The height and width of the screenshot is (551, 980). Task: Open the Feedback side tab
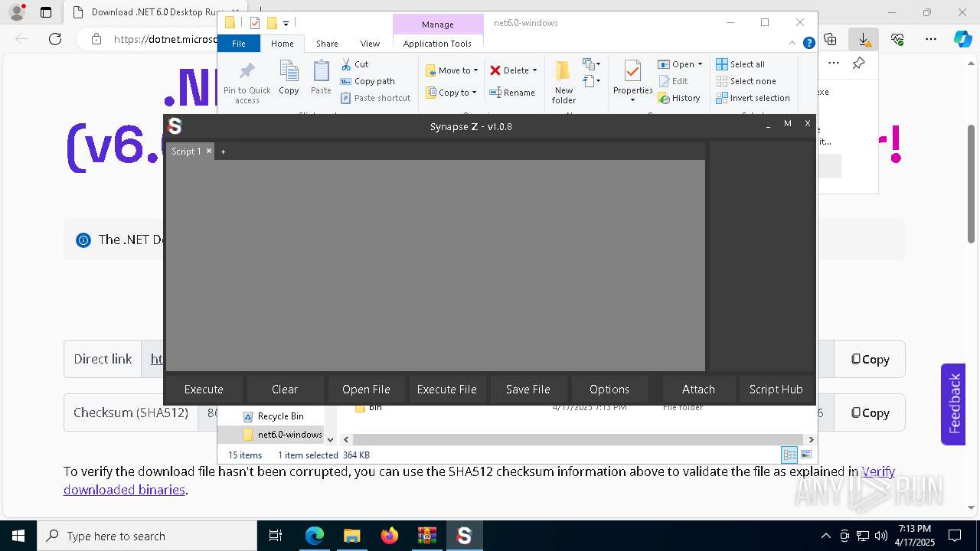point(953,404)
